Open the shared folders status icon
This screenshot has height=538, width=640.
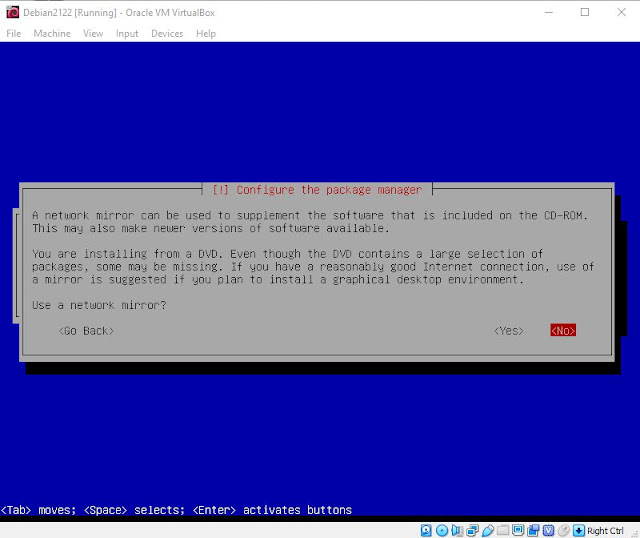[503, 530]
